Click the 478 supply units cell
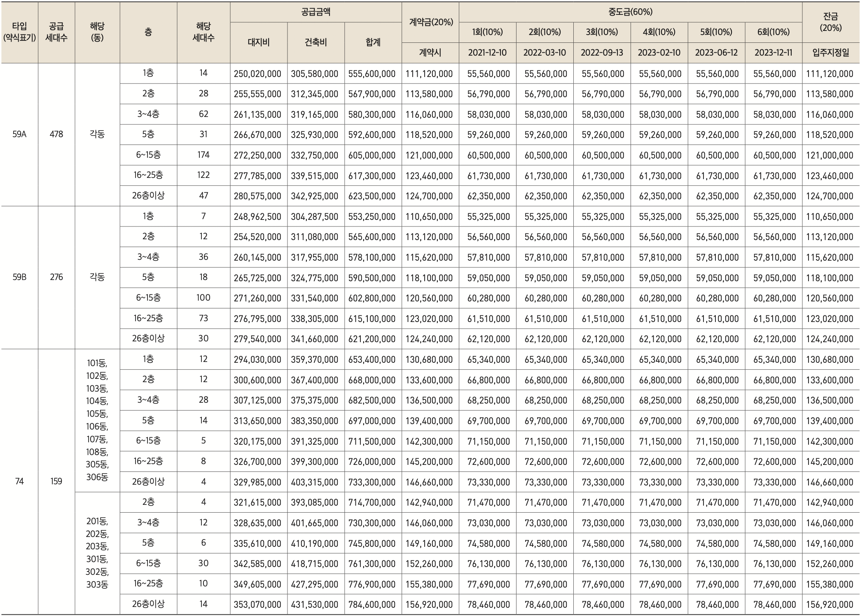Viewport: 860px width, 616px height. (56, 134)
